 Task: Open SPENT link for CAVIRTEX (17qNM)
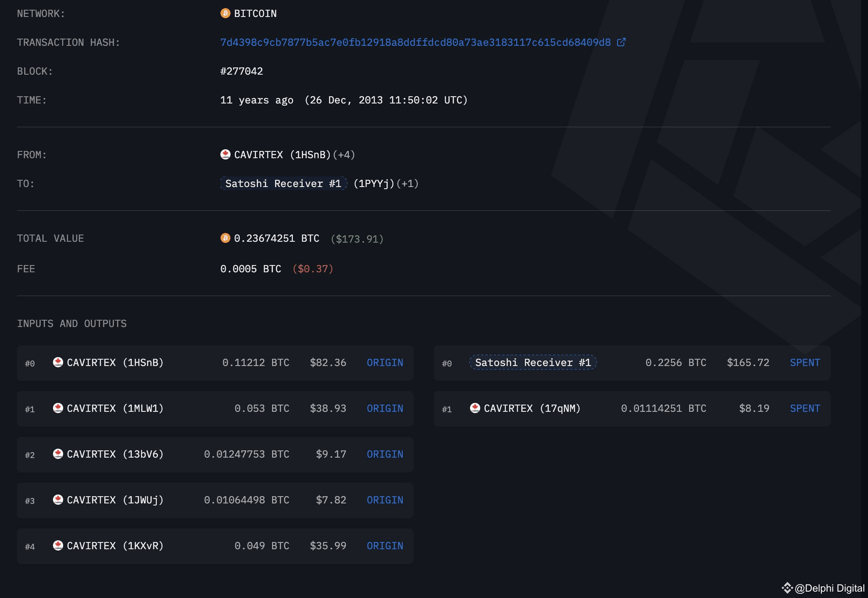pos(804,408)
